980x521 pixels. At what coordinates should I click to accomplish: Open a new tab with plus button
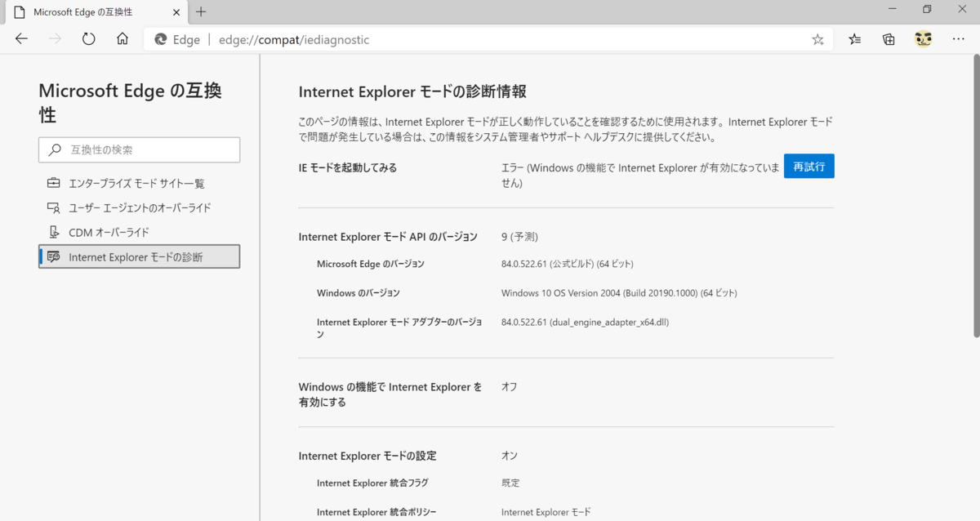click(201, 11)
